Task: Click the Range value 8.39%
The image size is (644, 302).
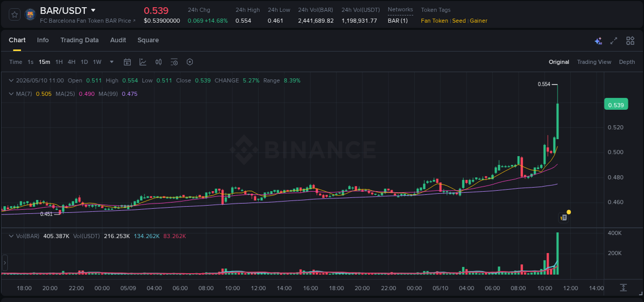Action: tap(292, 80)
